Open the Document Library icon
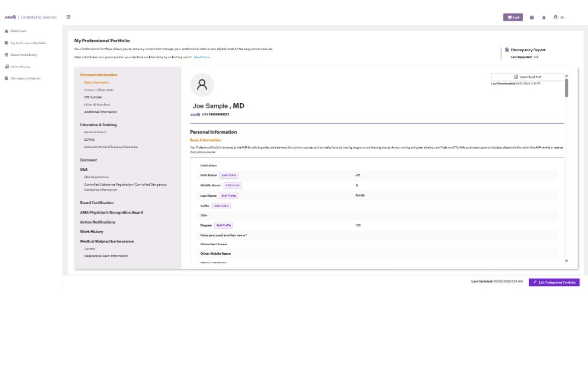 pos(7,54)
